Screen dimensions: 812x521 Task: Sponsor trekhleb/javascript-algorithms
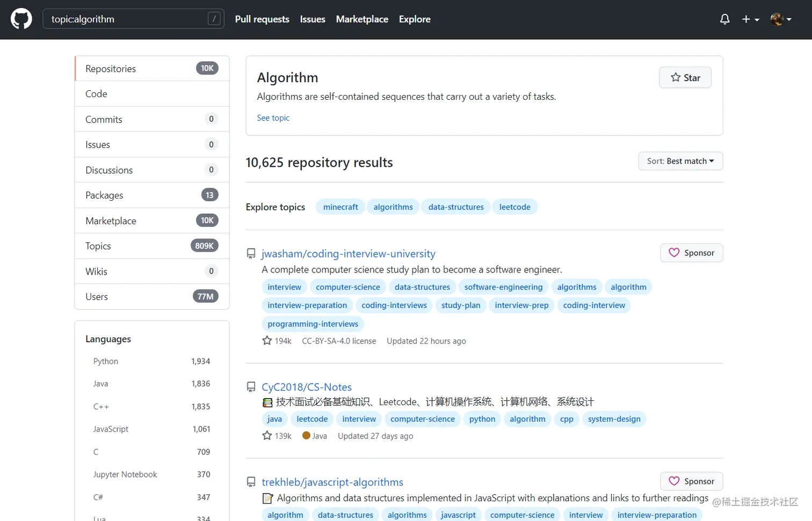click(x=692, y=481)
